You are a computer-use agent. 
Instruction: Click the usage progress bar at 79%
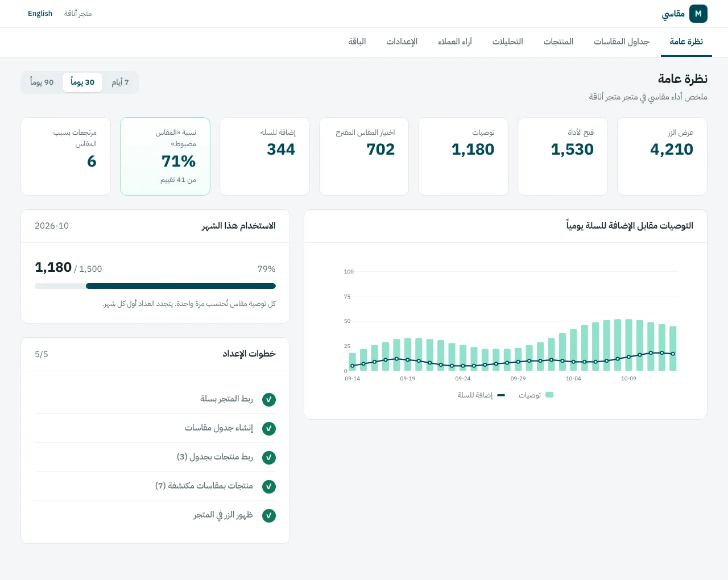(155, 286)
